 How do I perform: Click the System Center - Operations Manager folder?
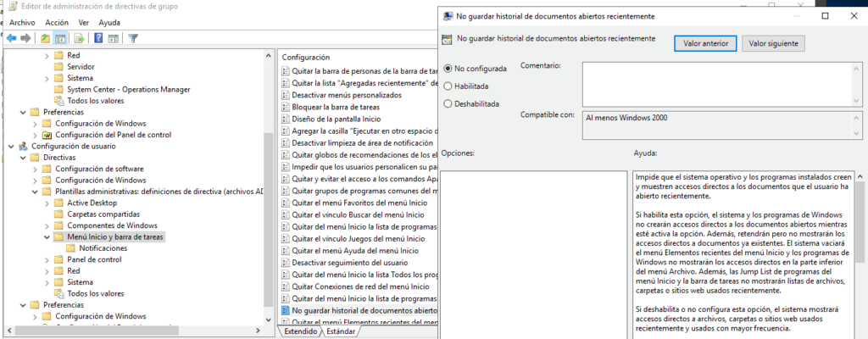point(128,89)
